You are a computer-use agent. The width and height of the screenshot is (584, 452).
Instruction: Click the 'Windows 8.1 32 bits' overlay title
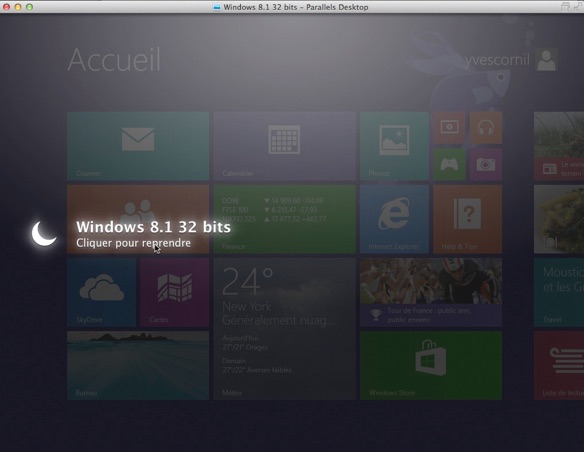(x=153, y=227)
